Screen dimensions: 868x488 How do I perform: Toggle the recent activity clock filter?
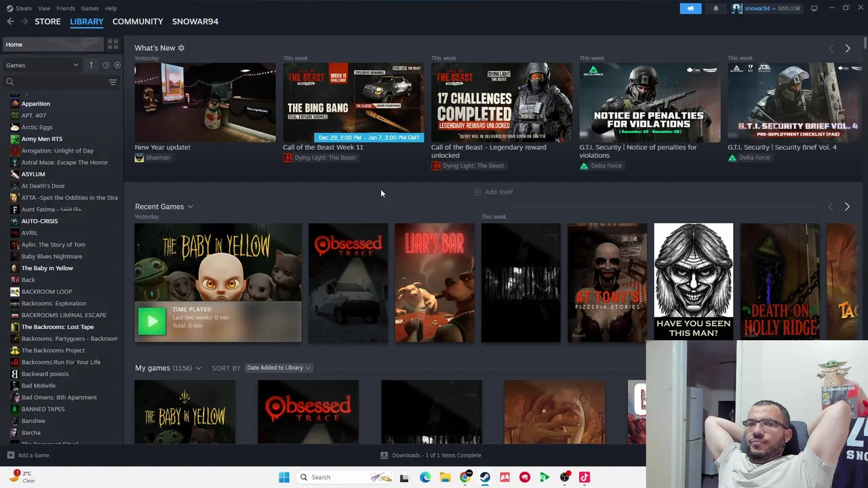click(106, 65)
